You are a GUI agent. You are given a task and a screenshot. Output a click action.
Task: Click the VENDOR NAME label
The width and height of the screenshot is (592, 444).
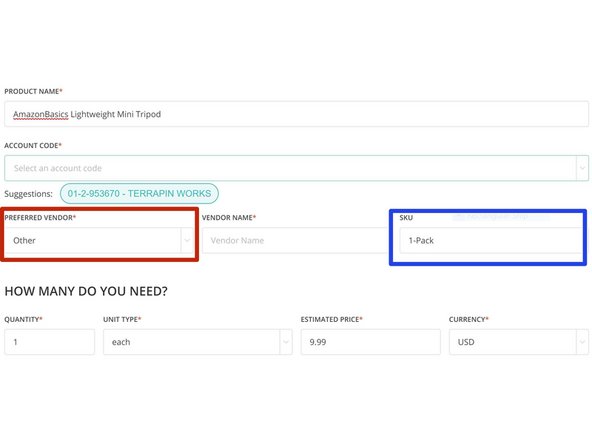point(229,217)
